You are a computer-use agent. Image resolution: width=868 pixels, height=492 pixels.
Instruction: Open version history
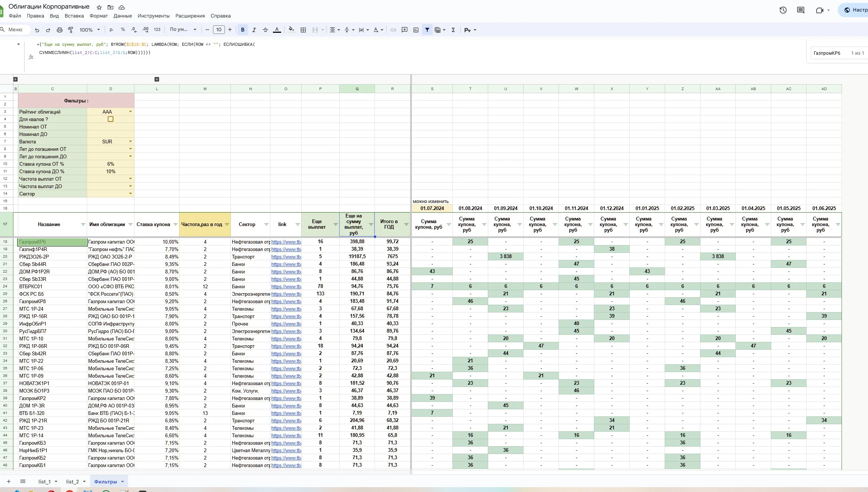[x=783, y=10]
